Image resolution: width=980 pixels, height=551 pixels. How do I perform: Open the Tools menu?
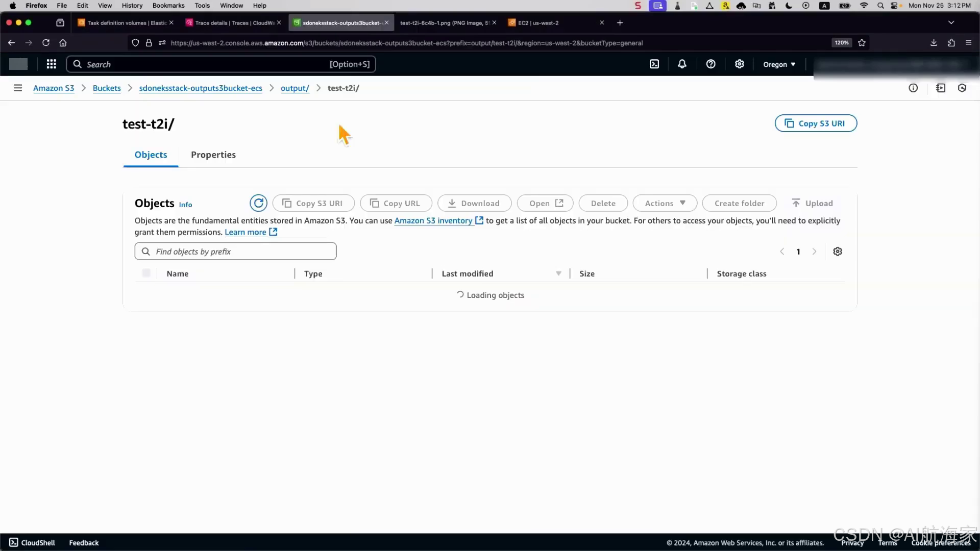[x=202, y=6]
